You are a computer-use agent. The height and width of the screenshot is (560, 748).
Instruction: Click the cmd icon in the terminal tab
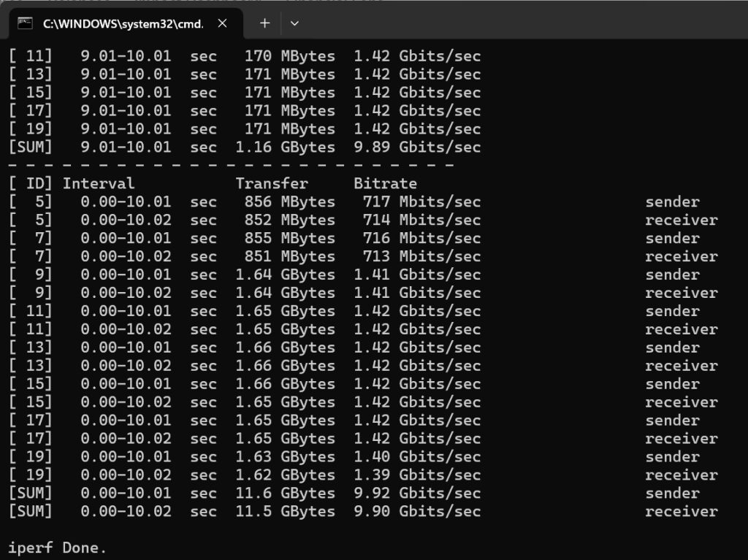[x=26, y=23]
